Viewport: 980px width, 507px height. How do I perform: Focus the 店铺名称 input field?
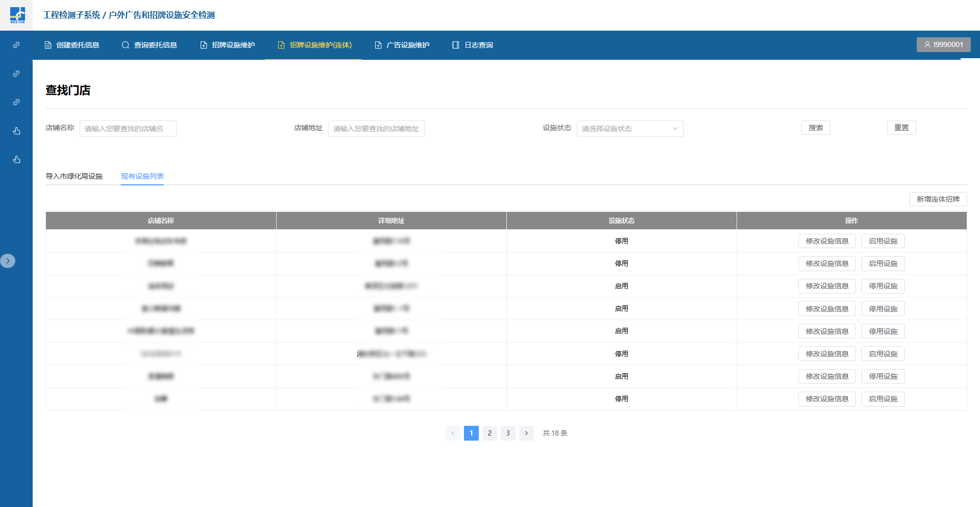point(128,129)
